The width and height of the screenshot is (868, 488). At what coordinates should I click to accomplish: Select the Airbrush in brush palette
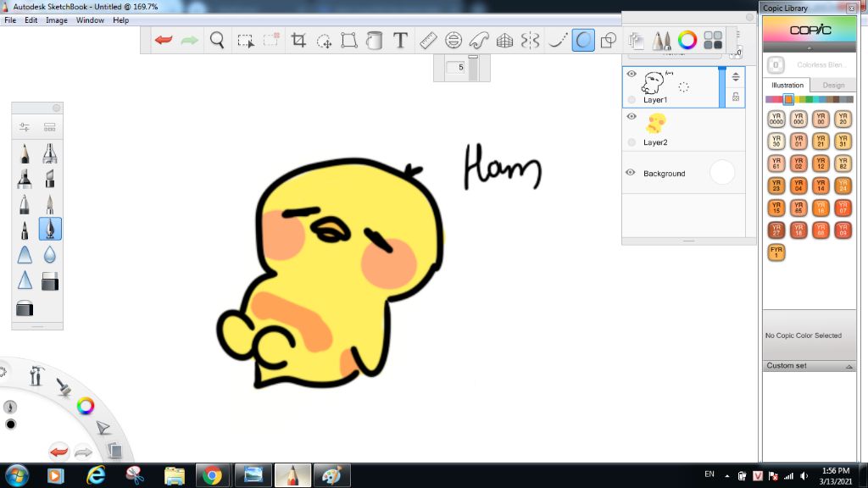tap(50, 153)
